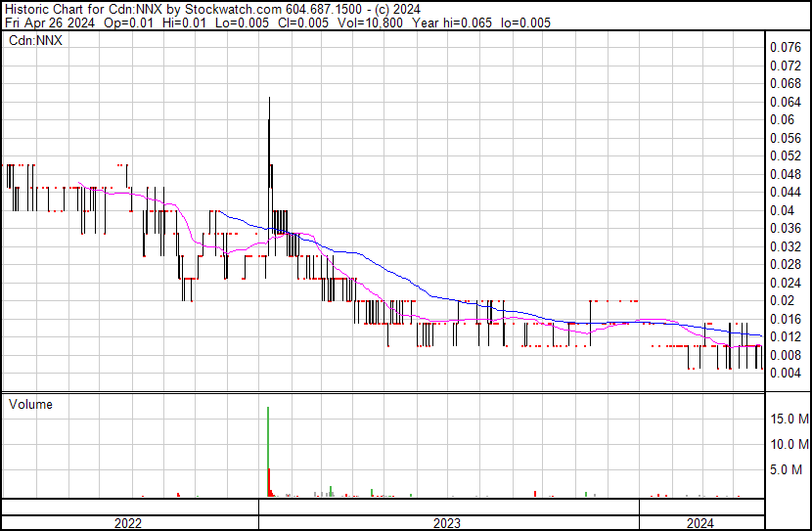Click the 15.0 M volume axis label

pyautogui.click(x=789, y=419)
